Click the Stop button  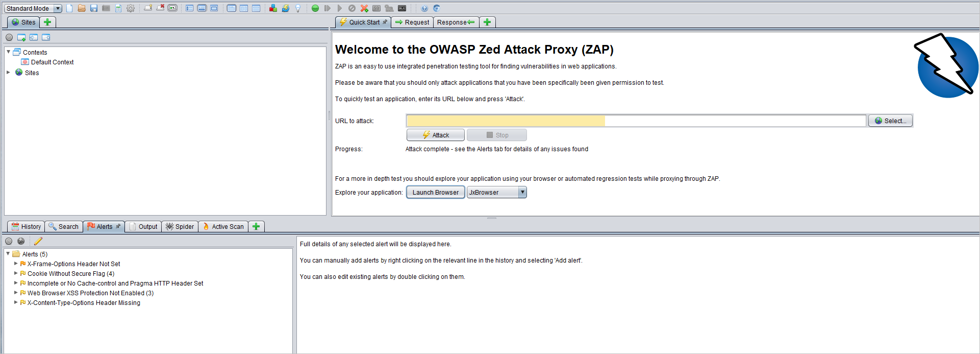point(497,135)
